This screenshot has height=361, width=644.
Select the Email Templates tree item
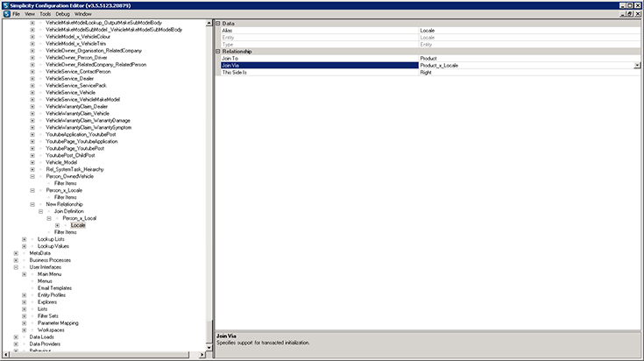[54, 288]
